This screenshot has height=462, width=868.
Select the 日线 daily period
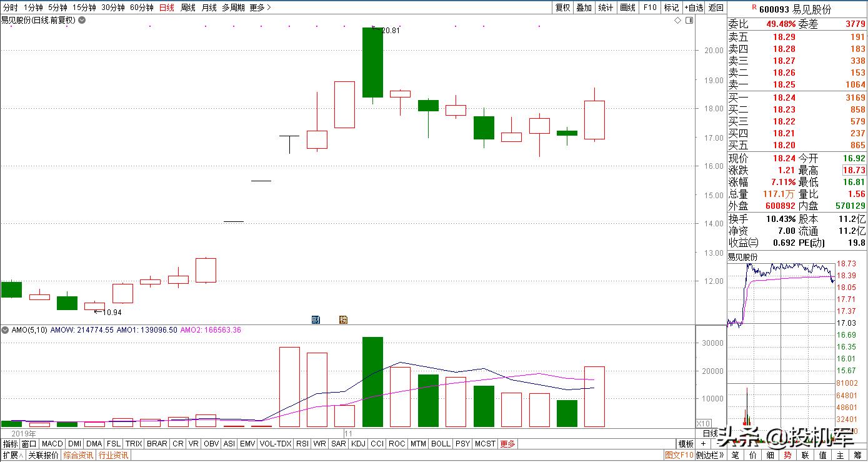pyautogui.click(x=167, y=8)
